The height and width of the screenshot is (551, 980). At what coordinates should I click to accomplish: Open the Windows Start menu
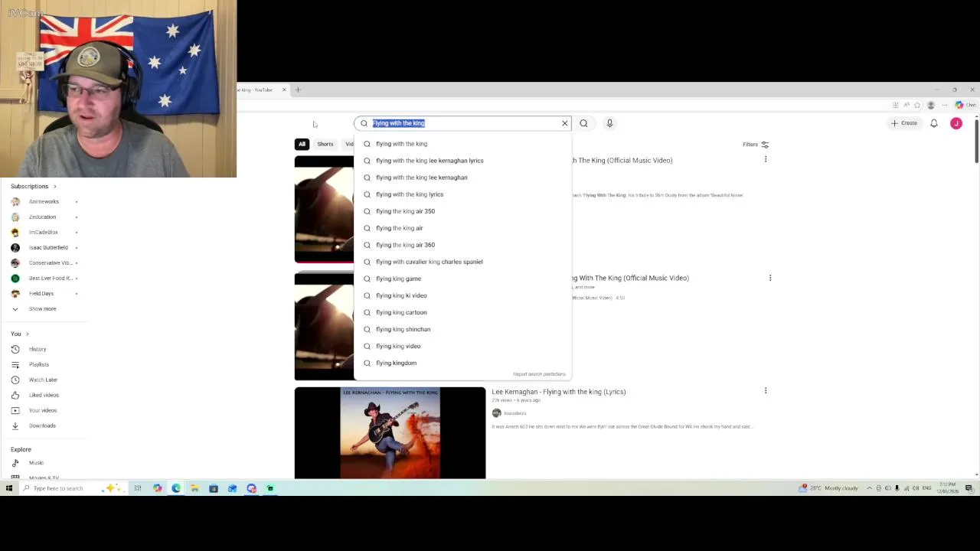point(9,488)
